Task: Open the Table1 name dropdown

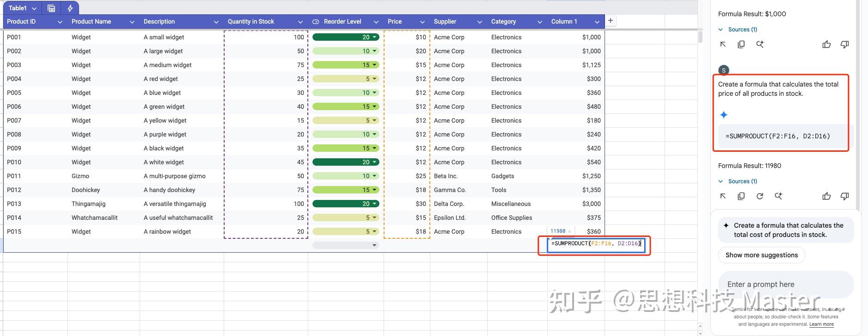Action: point(34,8)
